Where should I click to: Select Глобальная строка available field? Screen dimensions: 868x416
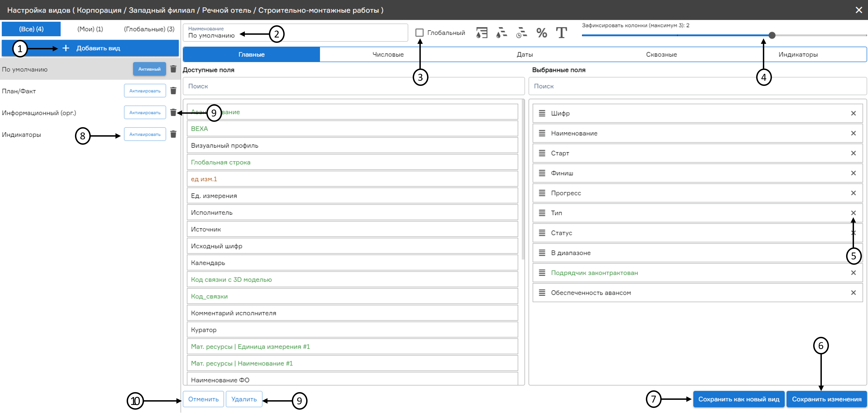352,162
